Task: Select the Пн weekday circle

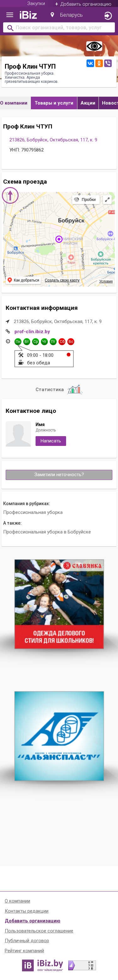Action: pos(18,342)
